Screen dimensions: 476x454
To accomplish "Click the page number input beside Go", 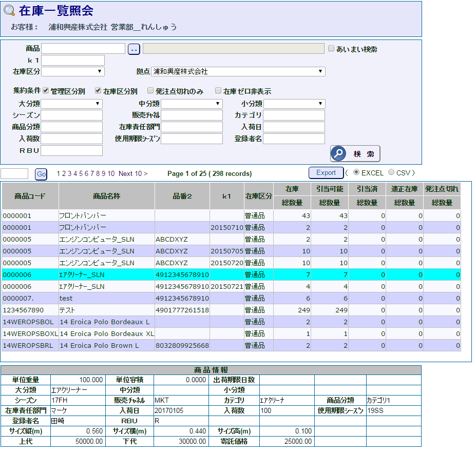I will 14,174.
